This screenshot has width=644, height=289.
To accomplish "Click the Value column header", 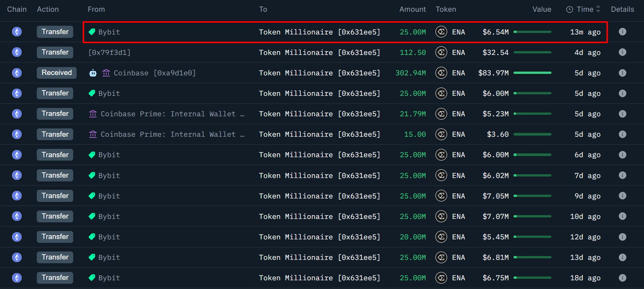I will [542, 9].
